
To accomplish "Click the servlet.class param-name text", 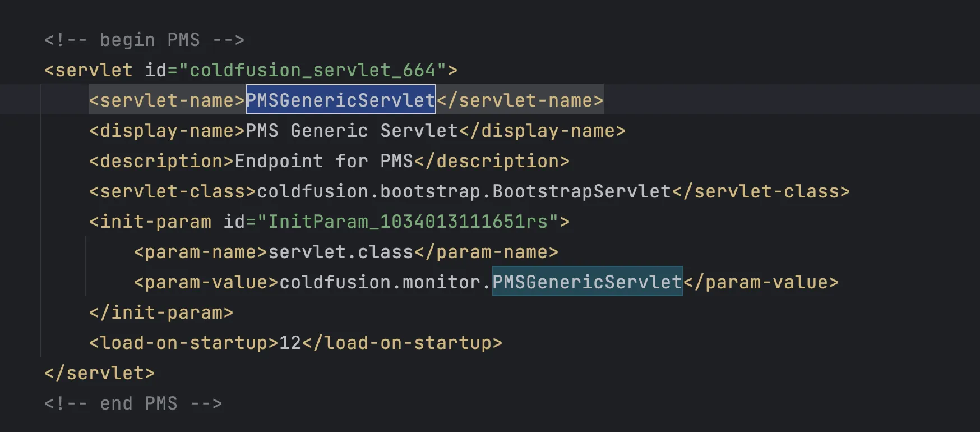I will 340,252.
